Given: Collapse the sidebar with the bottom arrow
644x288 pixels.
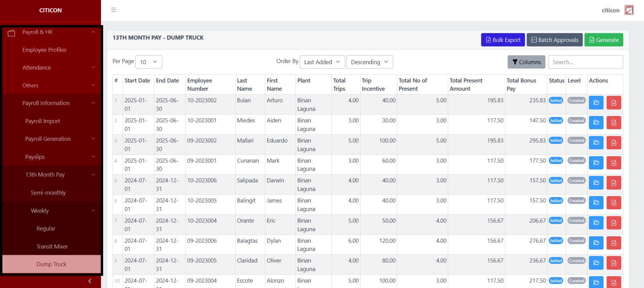Looking at the screenshot, I should coord(90,281).
